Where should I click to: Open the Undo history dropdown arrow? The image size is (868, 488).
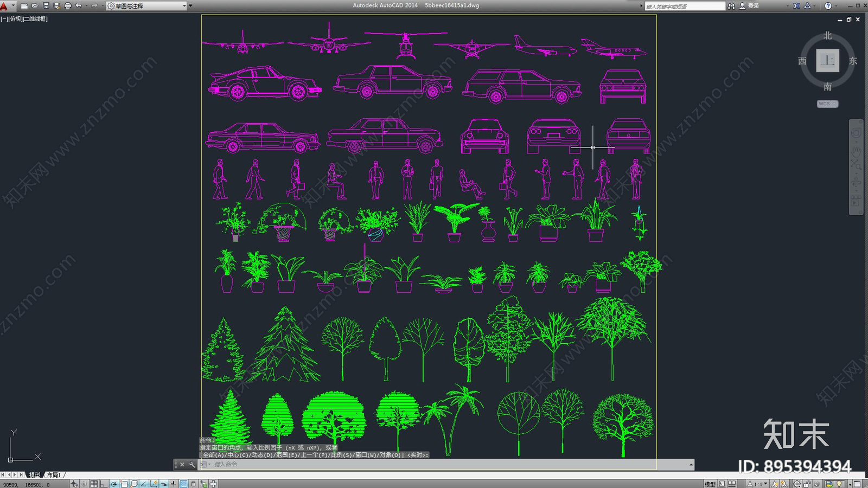pos(86,6)
